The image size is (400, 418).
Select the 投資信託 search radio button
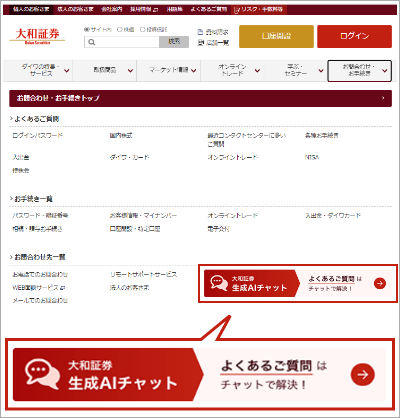pos(142,29)
